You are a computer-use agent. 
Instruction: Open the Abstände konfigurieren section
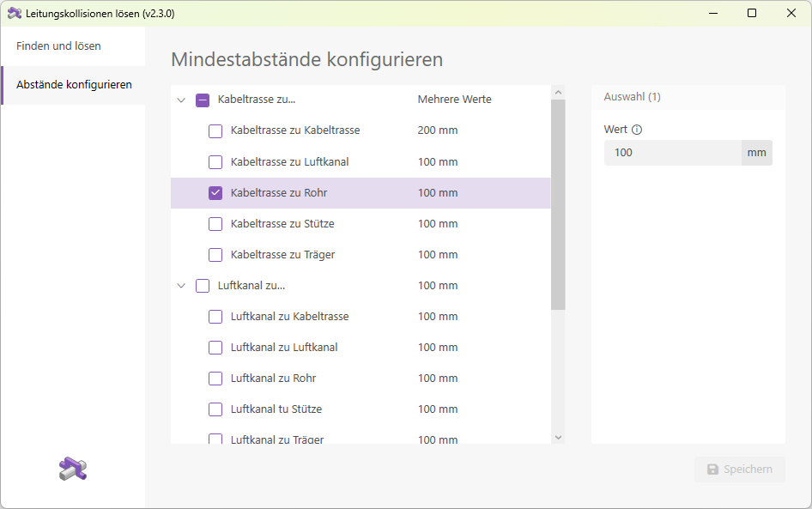click(x=75, y=85)
